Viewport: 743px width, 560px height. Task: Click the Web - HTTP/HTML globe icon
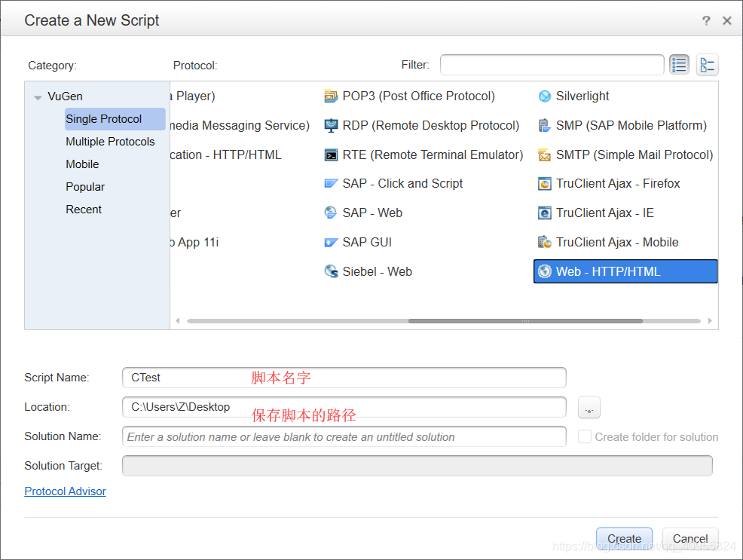(545, 271)
